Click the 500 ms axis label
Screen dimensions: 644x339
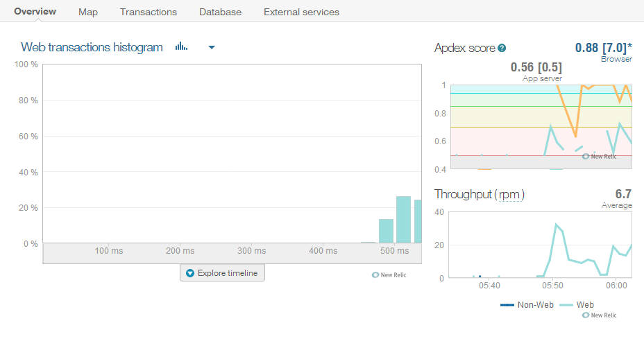point(394,251)
